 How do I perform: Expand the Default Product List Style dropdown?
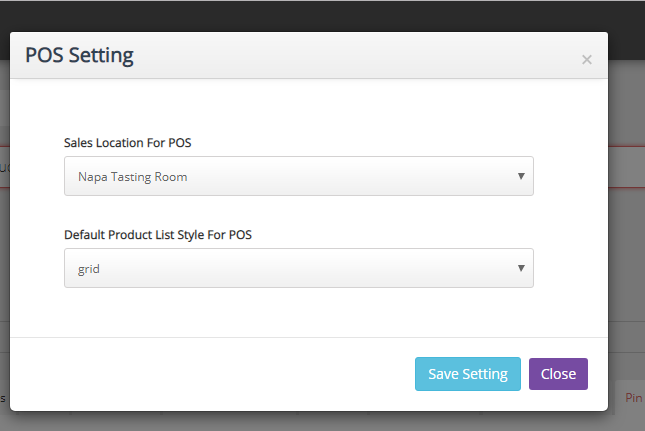[298, 268]
